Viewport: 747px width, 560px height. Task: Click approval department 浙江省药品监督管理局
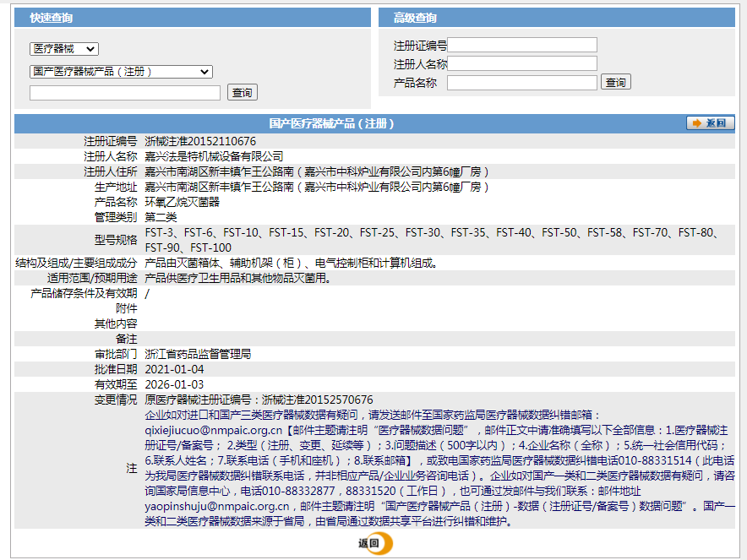[198, 354]
